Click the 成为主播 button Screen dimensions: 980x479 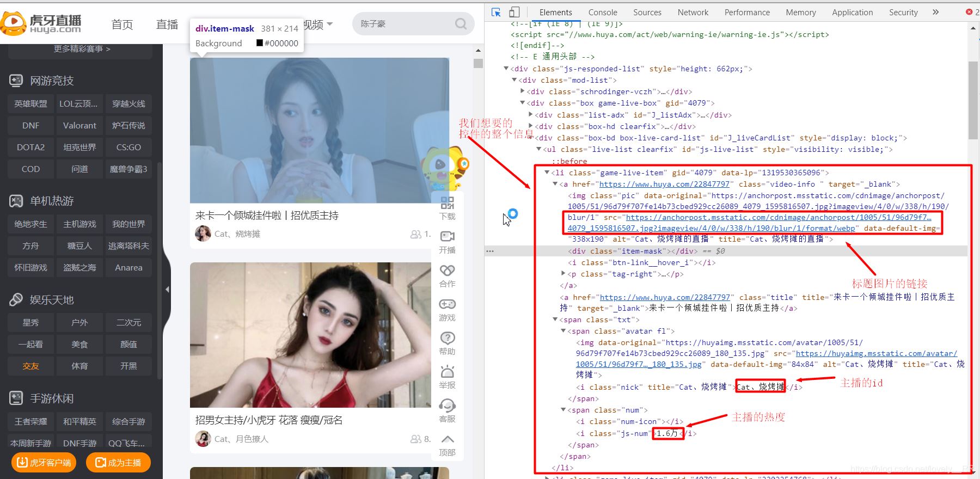click(x=118, y=462)
